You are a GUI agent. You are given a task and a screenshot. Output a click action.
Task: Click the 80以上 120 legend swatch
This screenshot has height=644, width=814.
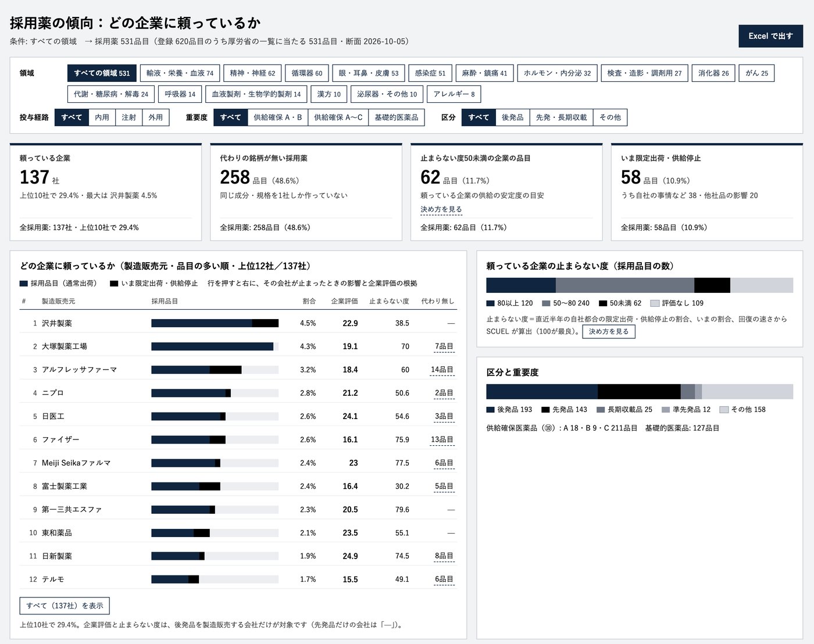point(490,303)
